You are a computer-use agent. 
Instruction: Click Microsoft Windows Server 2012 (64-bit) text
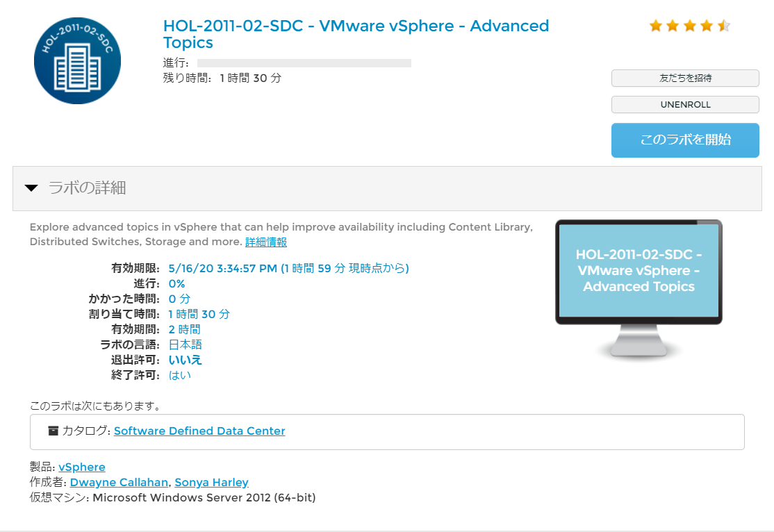[204, 497]
